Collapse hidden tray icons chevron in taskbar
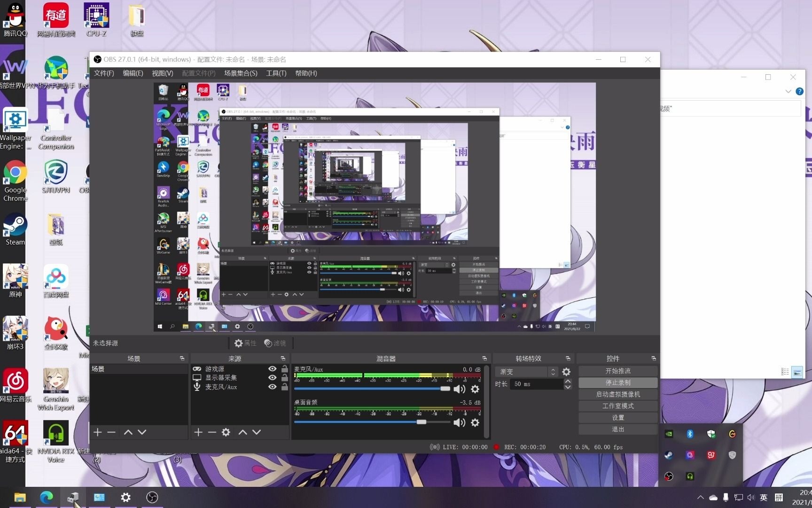Image resolution: width=812 pixels, height=508 pixels. 700,497
